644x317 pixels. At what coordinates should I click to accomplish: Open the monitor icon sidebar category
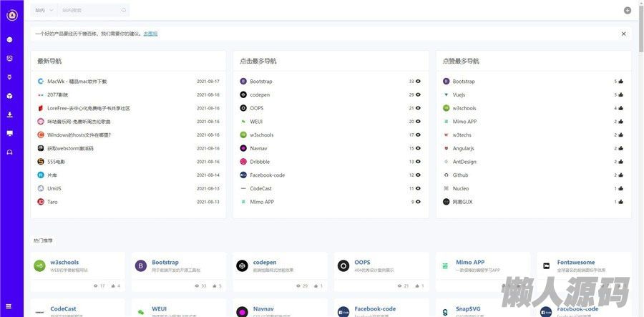9,133
